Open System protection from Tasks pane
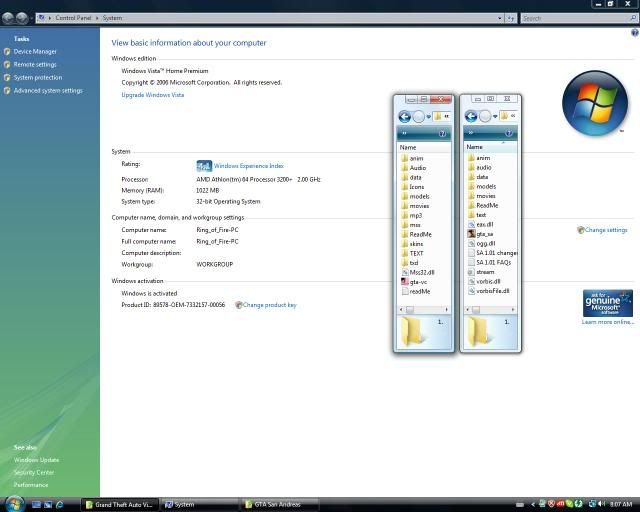 click(38, 78)
